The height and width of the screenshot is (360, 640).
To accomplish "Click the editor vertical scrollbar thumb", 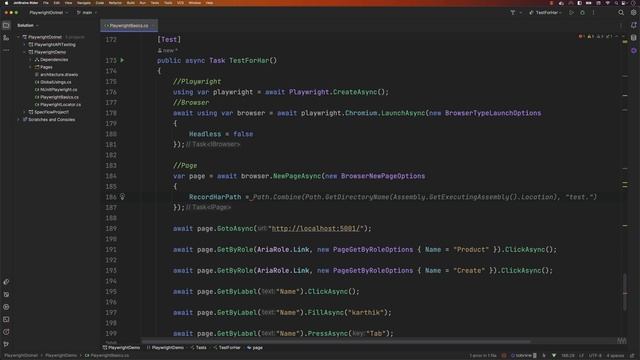I will pyautogui.click(x=624, y=292).
